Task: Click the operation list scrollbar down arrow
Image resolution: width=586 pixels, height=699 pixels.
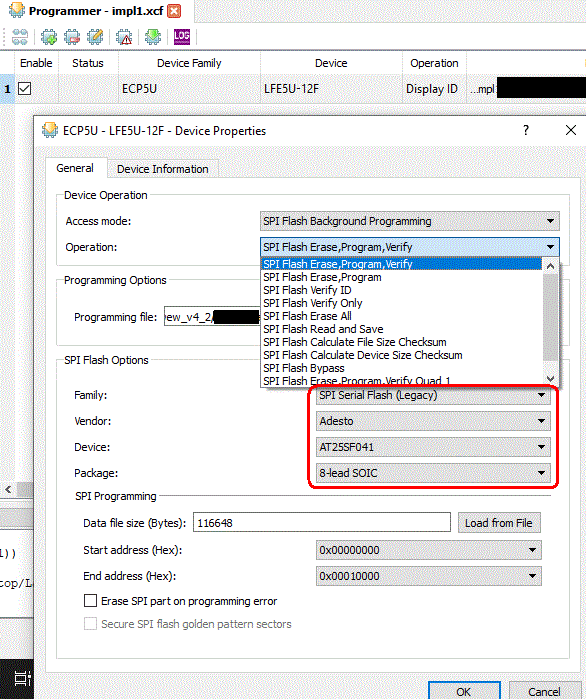Action: pyautogui.click(x=550, y=379)
